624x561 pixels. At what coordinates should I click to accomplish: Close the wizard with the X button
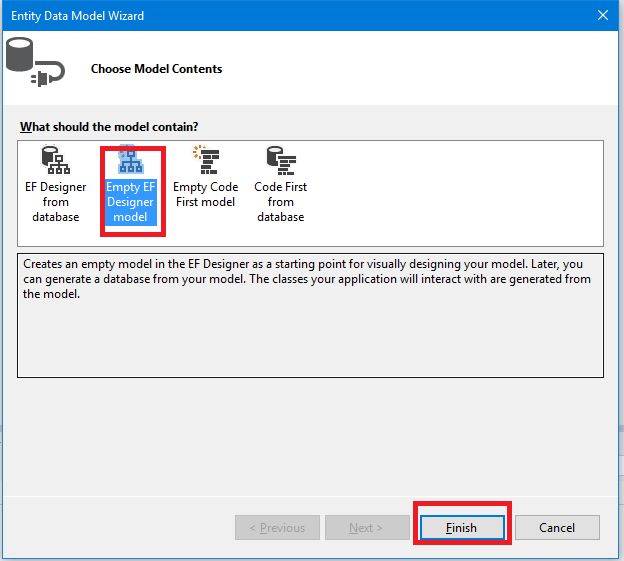point(603,16)
